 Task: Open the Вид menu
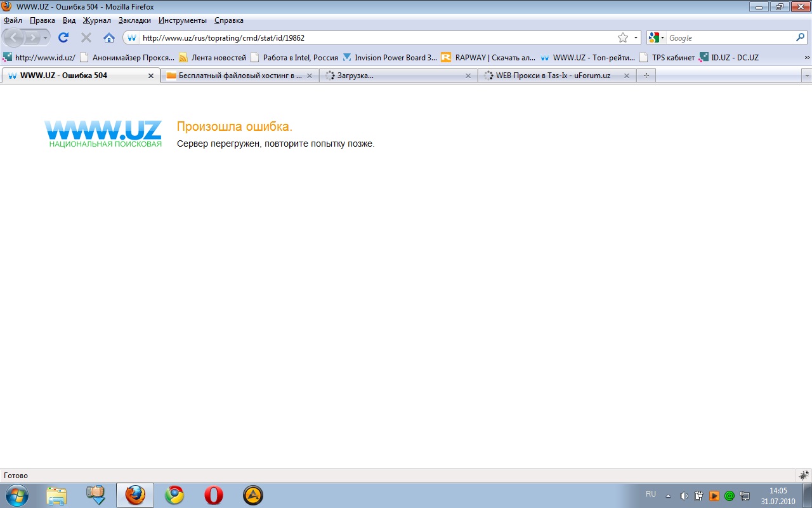coord(69,20)
